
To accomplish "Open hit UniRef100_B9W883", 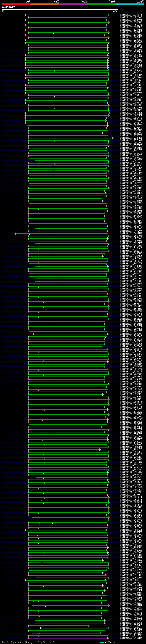I will point(131,22).
